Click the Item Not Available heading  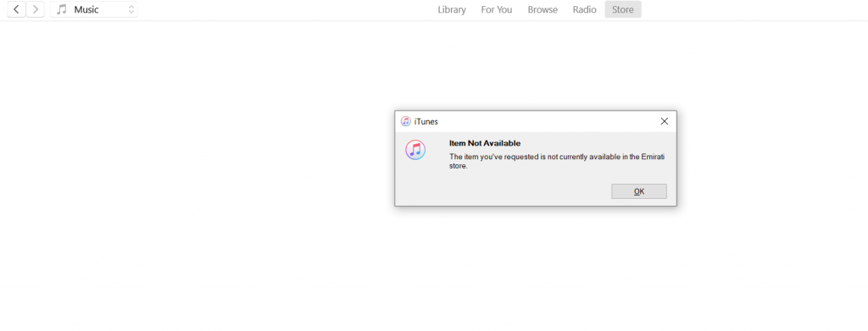485,143
